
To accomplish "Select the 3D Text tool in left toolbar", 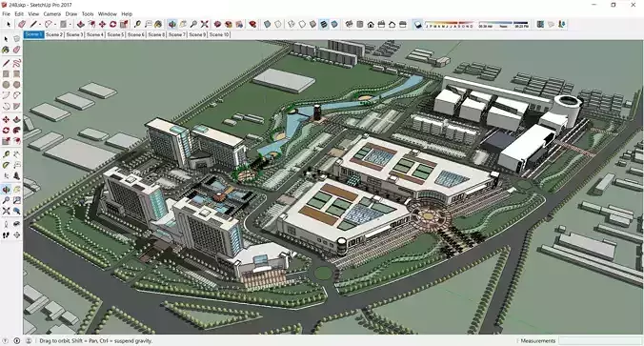I will click(x=16, y=176).
